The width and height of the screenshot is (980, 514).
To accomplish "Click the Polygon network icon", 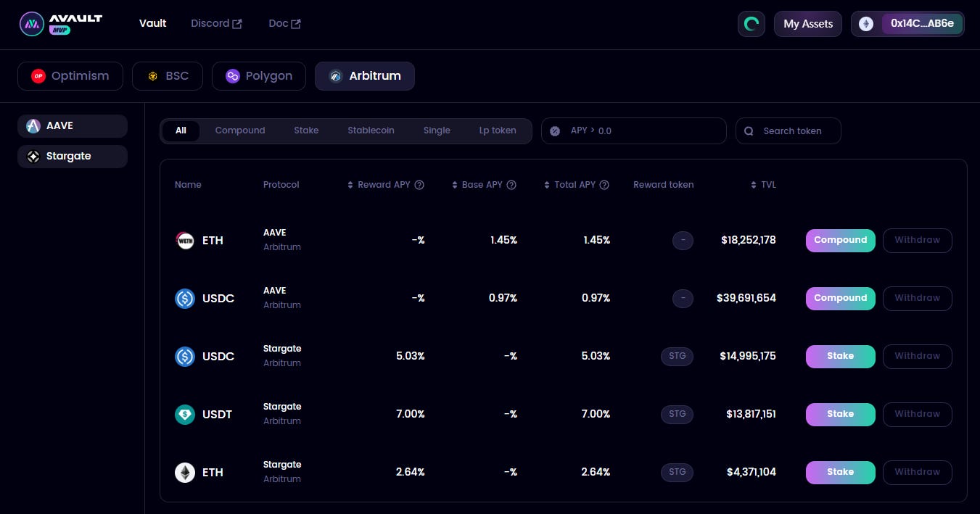I will (x=232, y=75).
